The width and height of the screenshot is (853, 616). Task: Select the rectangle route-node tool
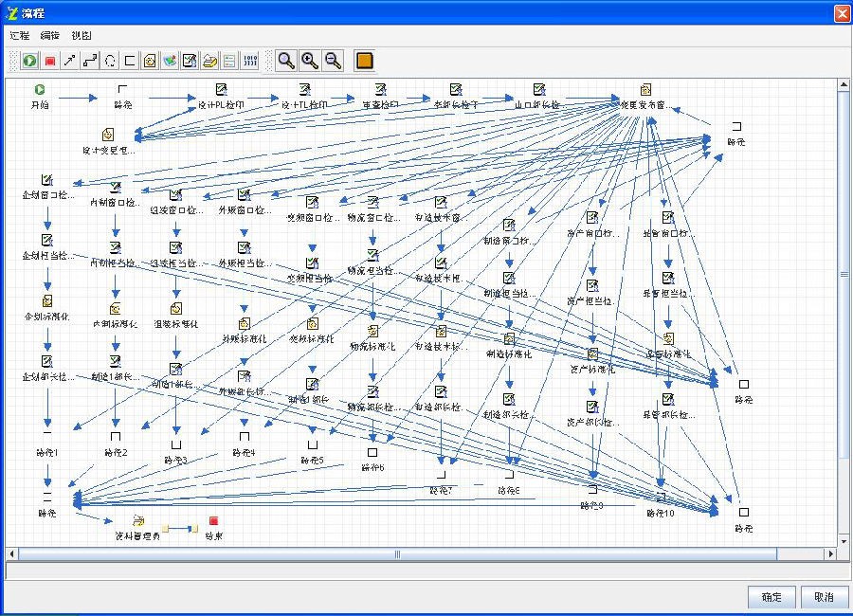pos(130,61)
